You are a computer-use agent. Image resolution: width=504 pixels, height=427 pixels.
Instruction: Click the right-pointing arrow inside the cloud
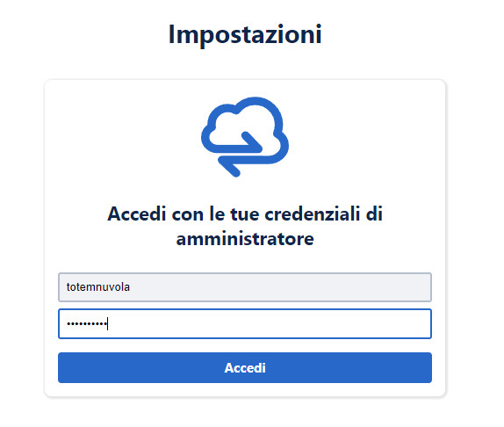click(252, 141)
